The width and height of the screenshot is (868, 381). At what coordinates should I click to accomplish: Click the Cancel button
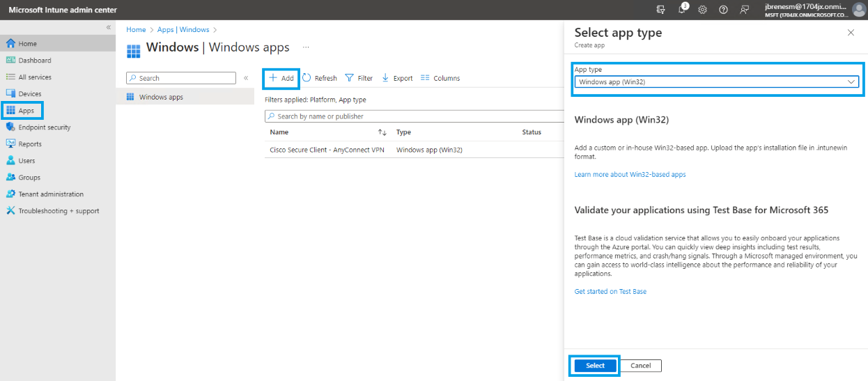coord(641,366)
